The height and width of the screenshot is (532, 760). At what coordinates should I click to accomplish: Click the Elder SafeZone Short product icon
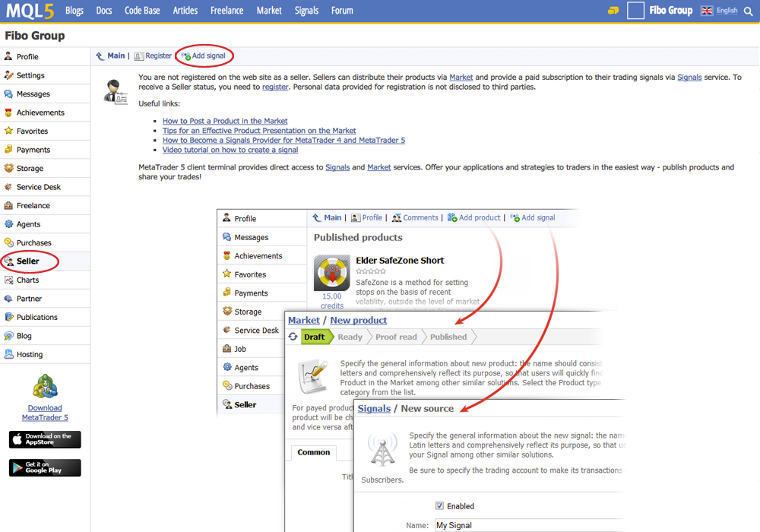(x=332, y=272)
